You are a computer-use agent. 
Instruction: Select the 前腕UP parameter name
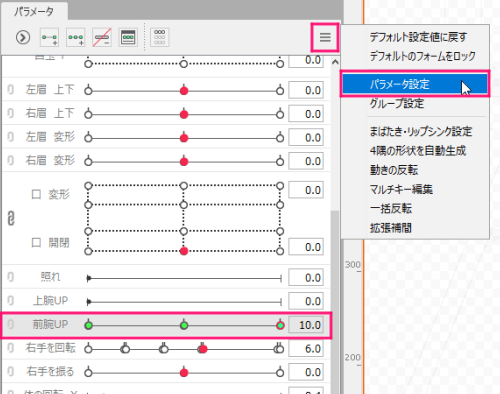click(x=50, y=324)
